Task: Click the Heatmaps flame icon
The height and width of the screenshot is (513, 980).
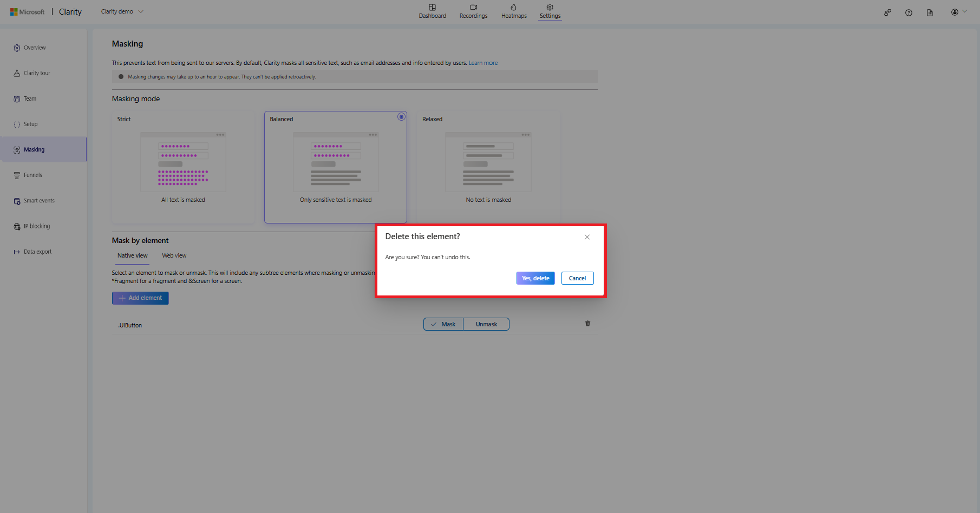Action: coord(513,7)
